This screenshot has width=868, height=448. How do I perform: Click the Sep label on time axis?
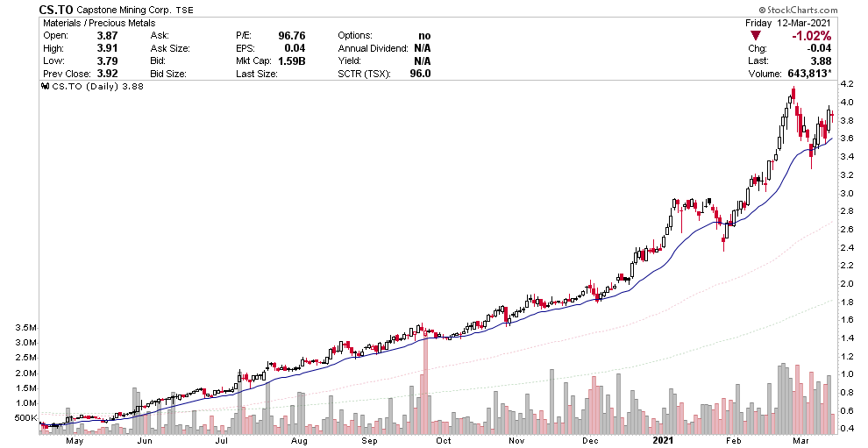click(370, 441)
